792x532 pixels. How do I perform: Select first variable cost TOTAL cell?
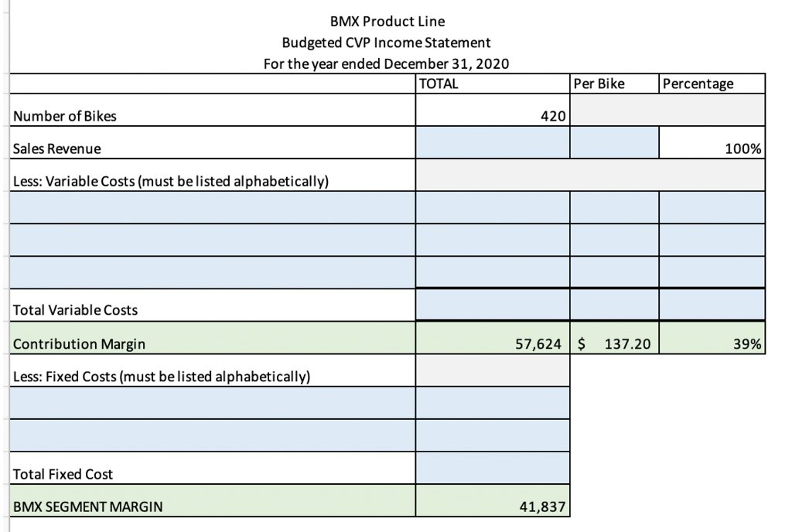click(493, 207)
